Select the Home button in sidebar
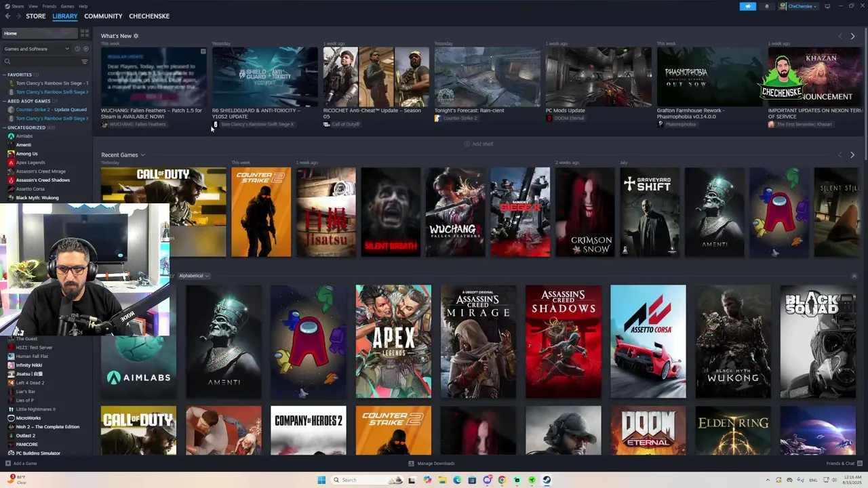This screenshot has width=868, height=488. click(39, 33)
